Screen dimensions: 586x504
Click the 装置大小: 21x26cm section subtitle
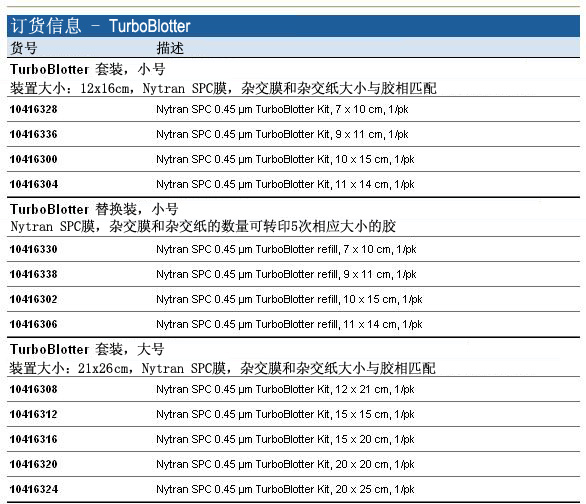(x=222, y=368)
